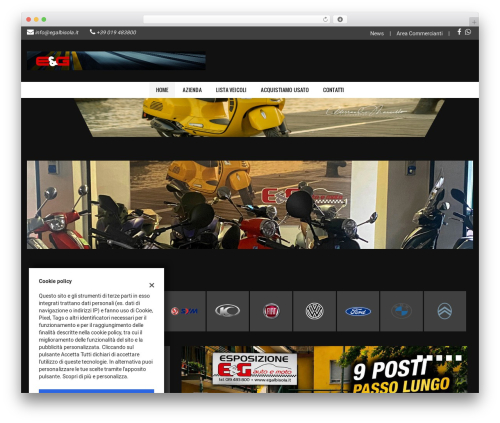Open a new browser tab
The width and height of the screenshot is (500, 423).
tap(474, 22)
